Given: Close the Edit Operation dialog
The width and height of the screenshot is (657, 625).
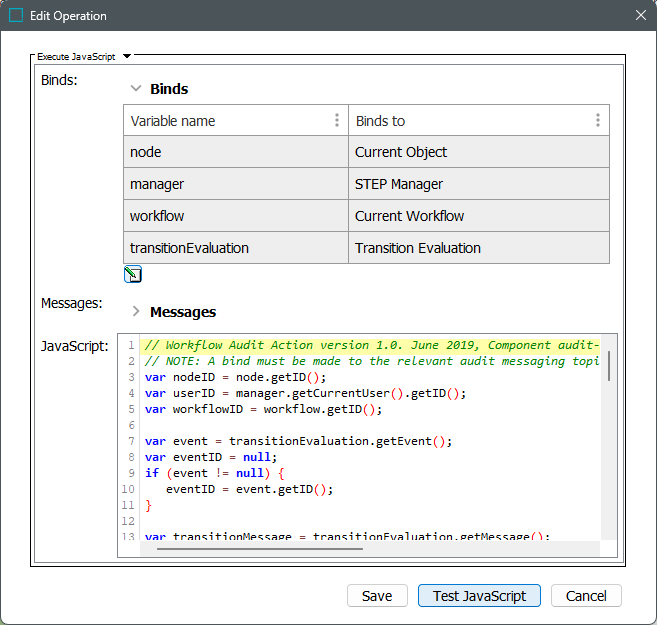Looking at the screenshot, I should click(640, 15).
